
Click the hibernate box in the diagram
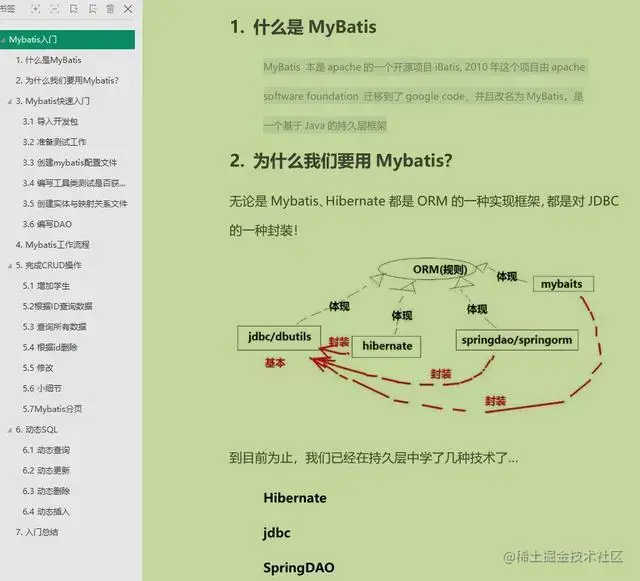pyautogui.click(x=387, y=346)
